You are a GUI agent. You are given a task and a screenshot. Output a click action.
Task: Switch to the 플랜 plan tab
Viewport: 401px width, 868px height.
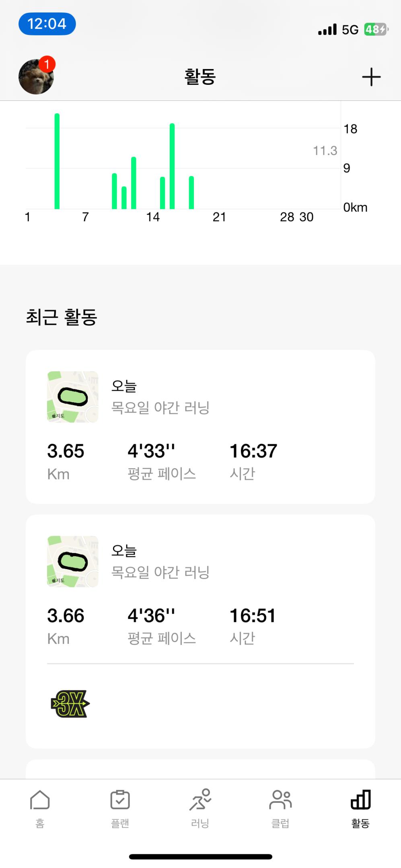pyautogui.click(x=120, y=808)
